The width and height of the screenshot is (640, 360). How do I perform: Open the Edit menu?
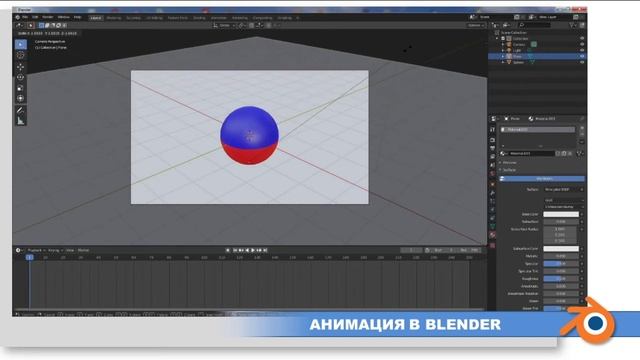coord(35,17)
